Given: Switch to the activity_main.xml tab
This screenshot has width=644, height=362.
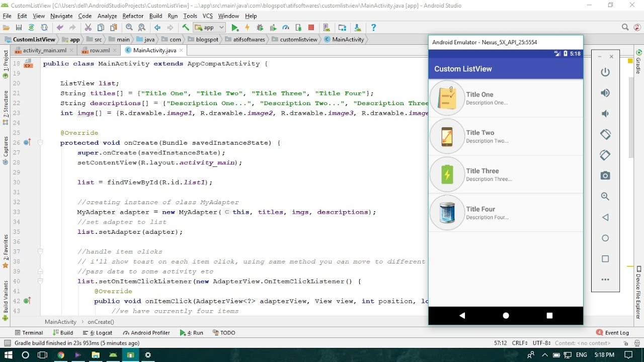Looking at the screenshot, I should pyautogui.click(x=44, y=50).
